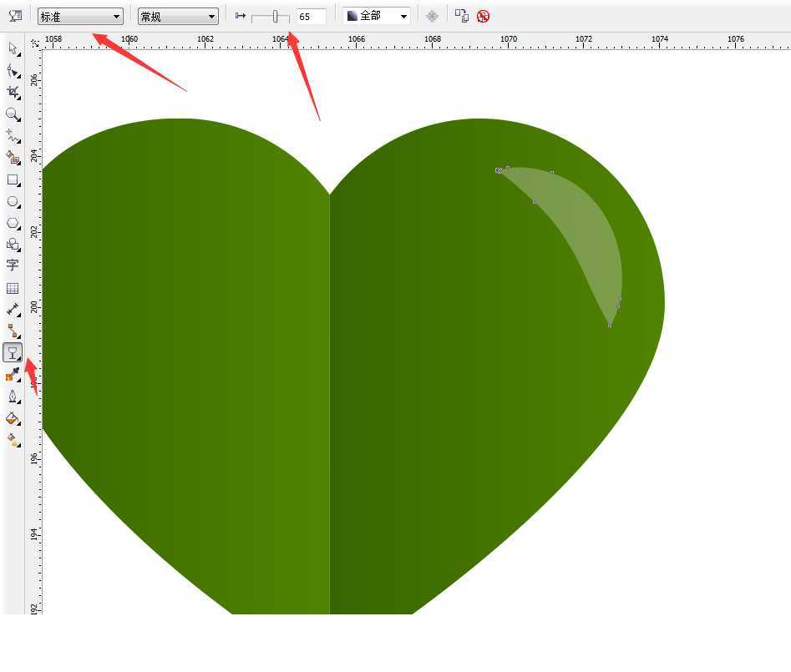Choose the Crop tool
This screenshot has height=672, width=791.
13,92
